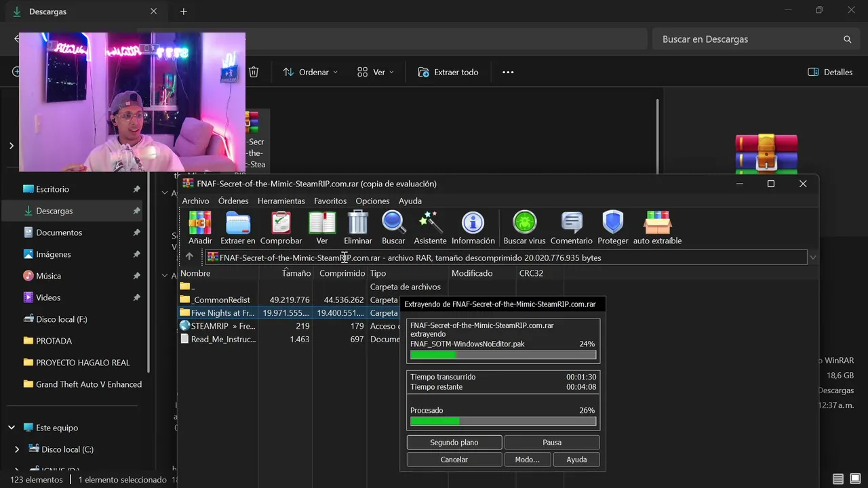868x488 pixels.
Task: Switch to large icons view in Explorer status bar
Action: click(855, 479)
